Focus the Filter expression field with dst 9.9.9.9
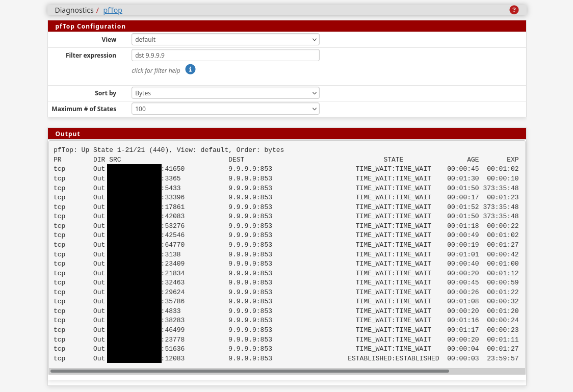 tap(225, 55)
